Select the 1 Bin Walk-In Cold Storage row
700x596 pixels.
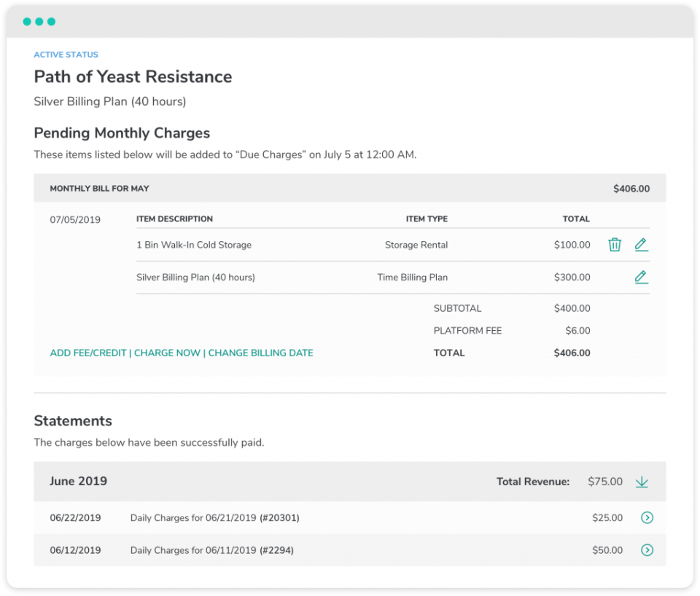tap(194, 245)
